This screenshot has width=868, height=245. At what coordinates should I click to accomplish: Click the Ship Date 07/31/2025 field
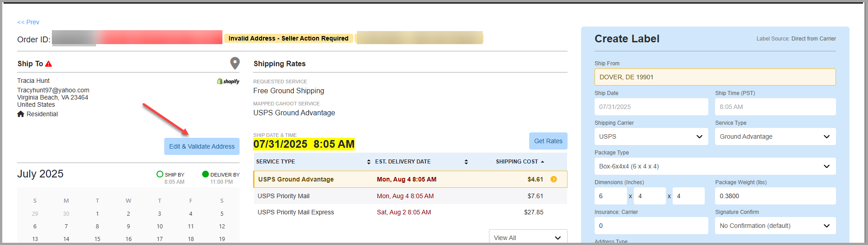pos(651,107)
